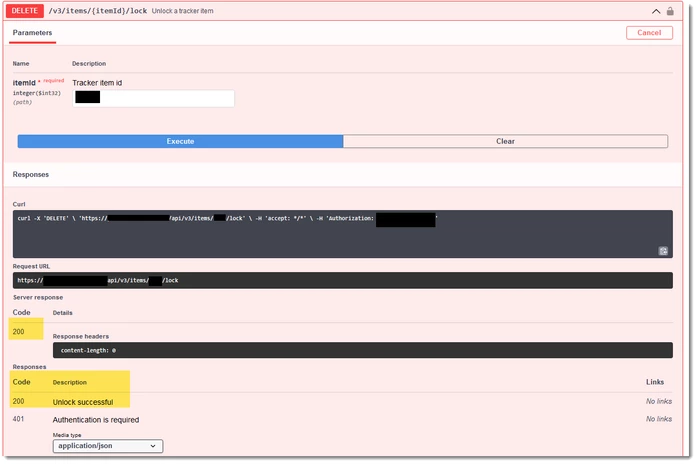Click the Links column header
This screenshot has width=697, height=464.
point(655,382)
